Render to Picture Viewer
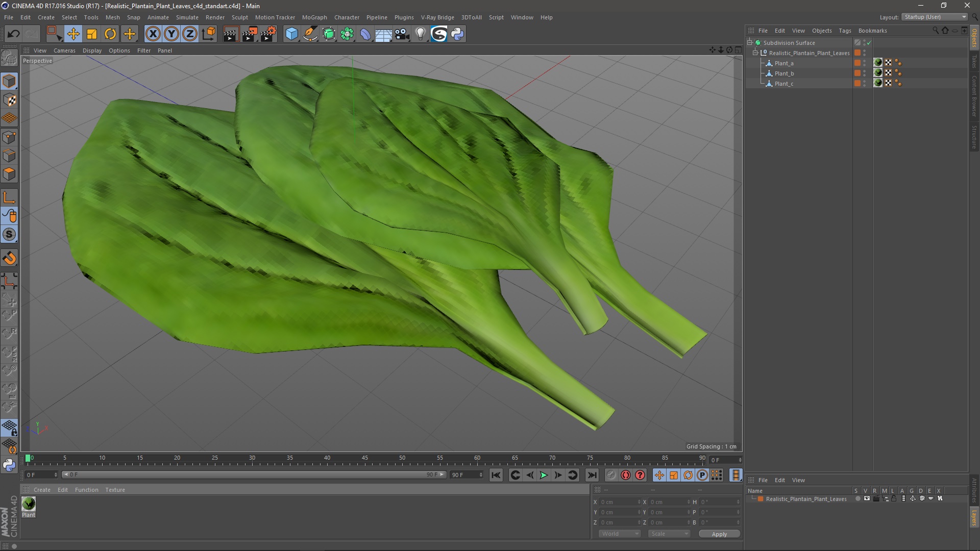 click(x=250, y=34)
